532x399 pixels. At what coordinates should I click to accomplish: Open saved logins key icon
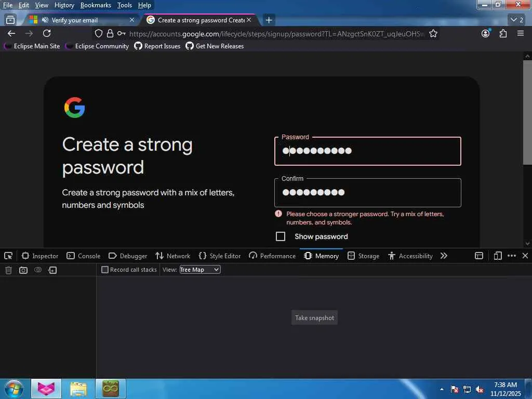(122, 33)
